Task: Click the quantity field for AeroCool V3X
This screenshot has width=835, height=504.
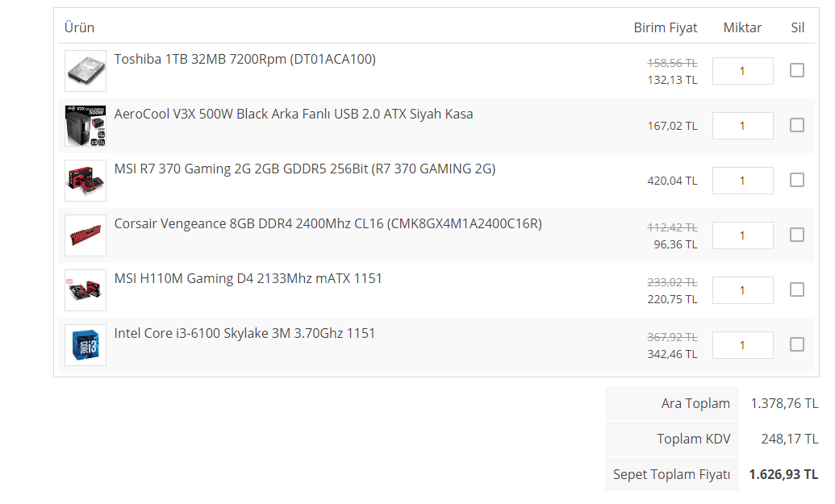Action: [742, 126]
